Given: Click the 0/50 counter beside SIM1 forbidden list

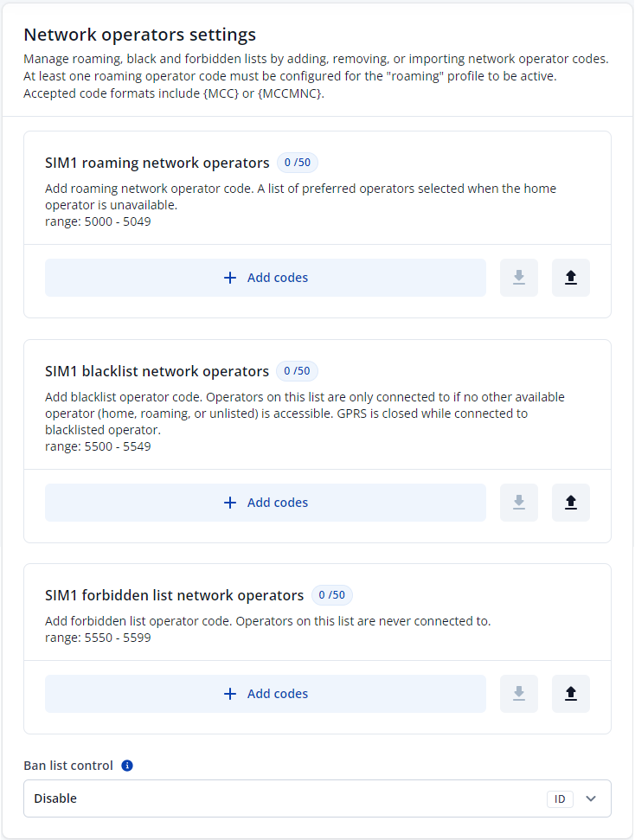Looking at the screenshot, I should click(331, 595).
